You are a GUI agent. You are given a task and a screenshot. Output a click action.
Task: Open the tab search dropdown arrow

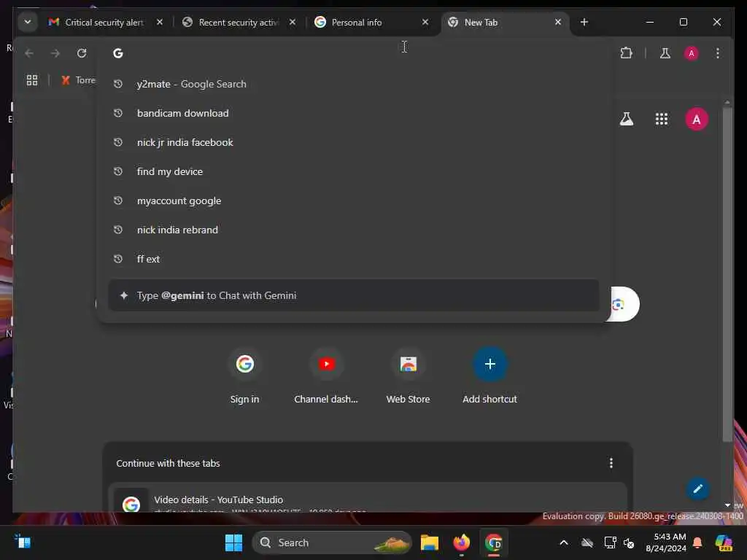[28, 22]
